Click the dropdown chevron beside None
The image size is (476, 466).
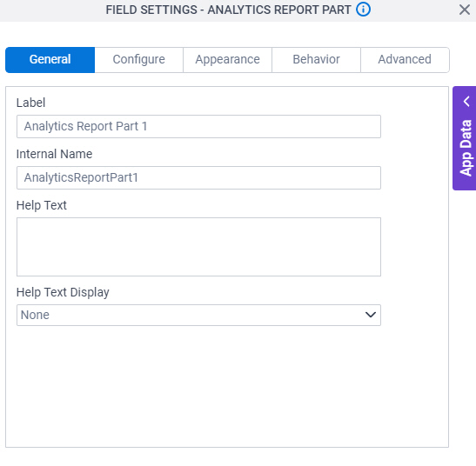[x=371, y=315]
